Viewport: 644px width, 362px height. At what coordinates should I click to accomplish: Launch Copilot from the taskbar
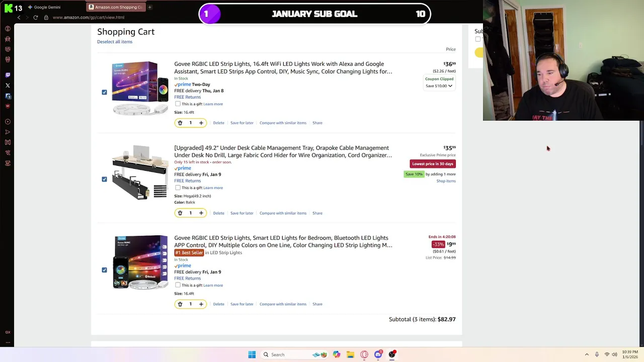click(336, 354)
